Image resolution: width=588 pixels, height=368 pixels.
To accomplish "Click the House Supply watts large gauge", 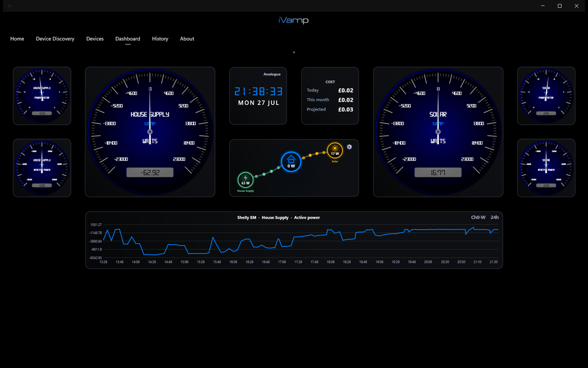I will pyautogui.click(x=150, y=132).
